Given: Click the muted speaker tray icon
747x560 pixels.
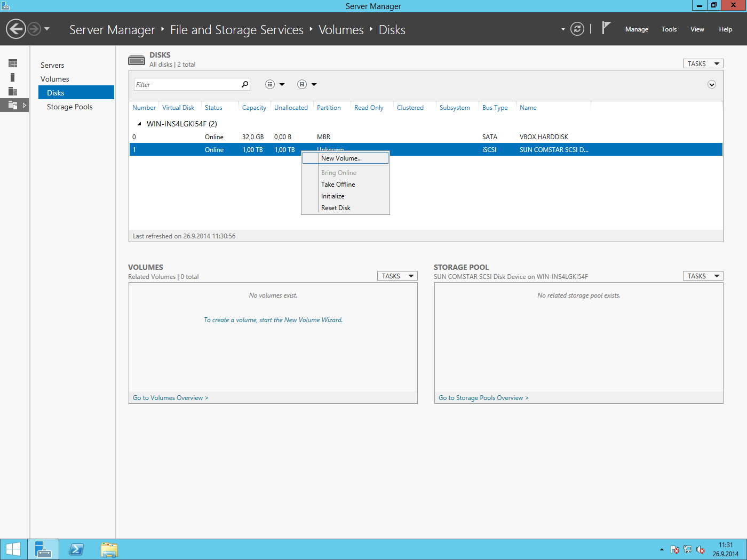Looking at the screenshot, I should tap(701, 549).
